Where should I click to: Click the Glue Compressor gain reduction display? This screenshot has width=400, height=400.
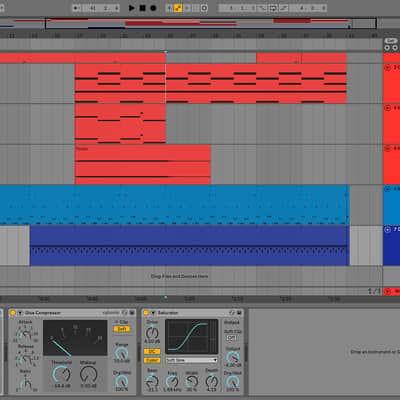75,338
